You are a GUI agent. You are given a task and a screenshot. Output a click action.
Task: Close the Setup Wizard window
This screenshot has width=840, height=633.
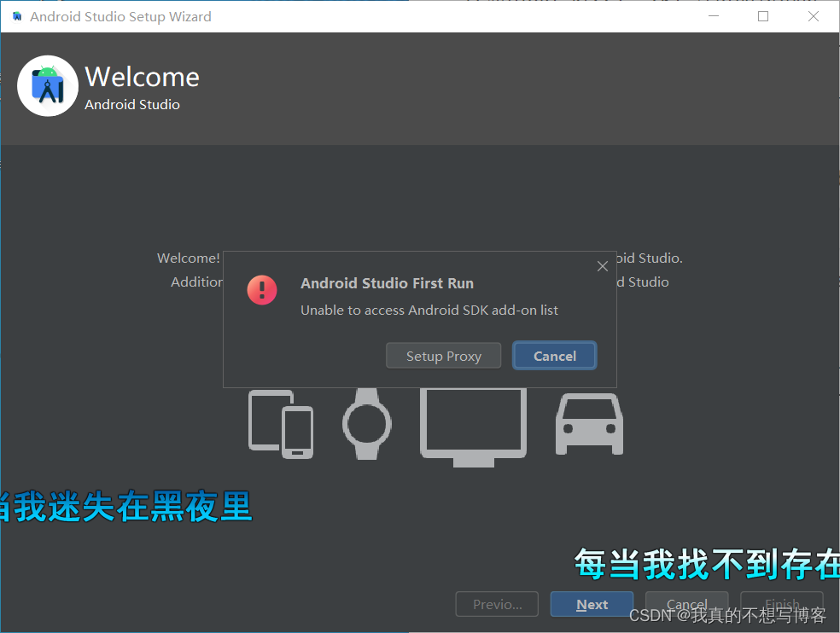[814, 16]
